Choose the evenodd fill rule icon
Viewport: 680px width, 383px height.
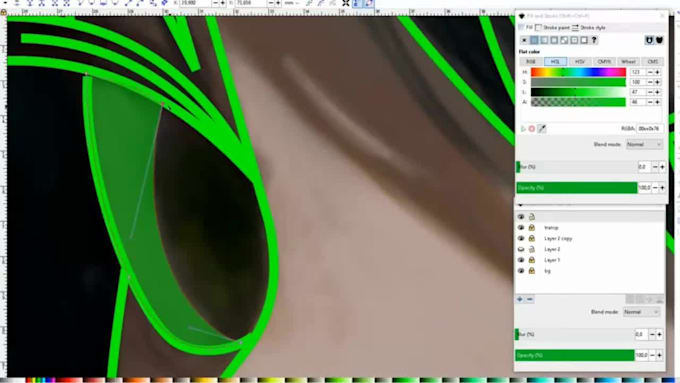[x=649, y=40]
